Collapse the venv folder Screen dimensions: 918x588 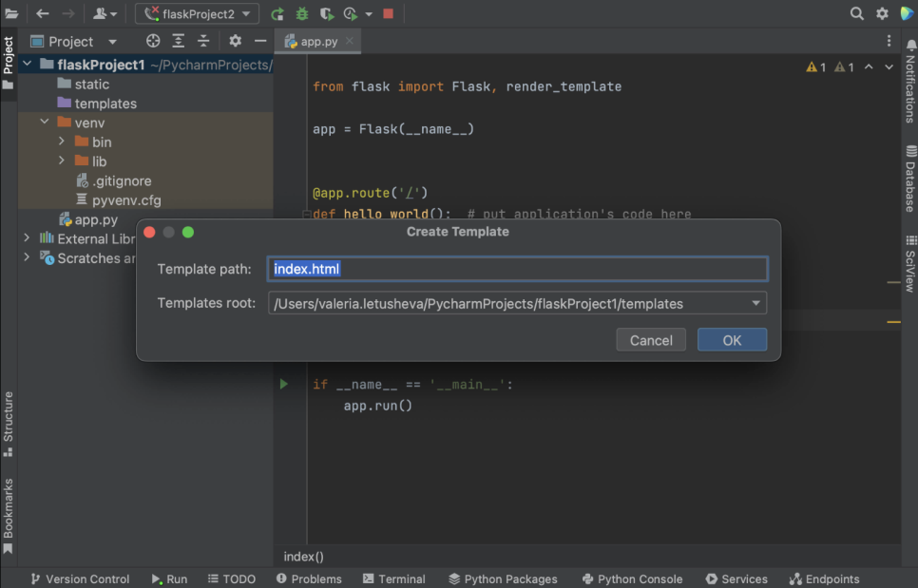tap(44, 123)
